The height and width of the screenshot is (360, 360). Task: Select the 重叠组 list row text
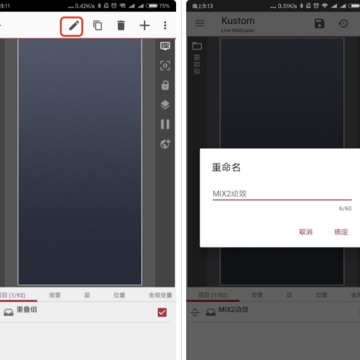[x=27, y=310]
